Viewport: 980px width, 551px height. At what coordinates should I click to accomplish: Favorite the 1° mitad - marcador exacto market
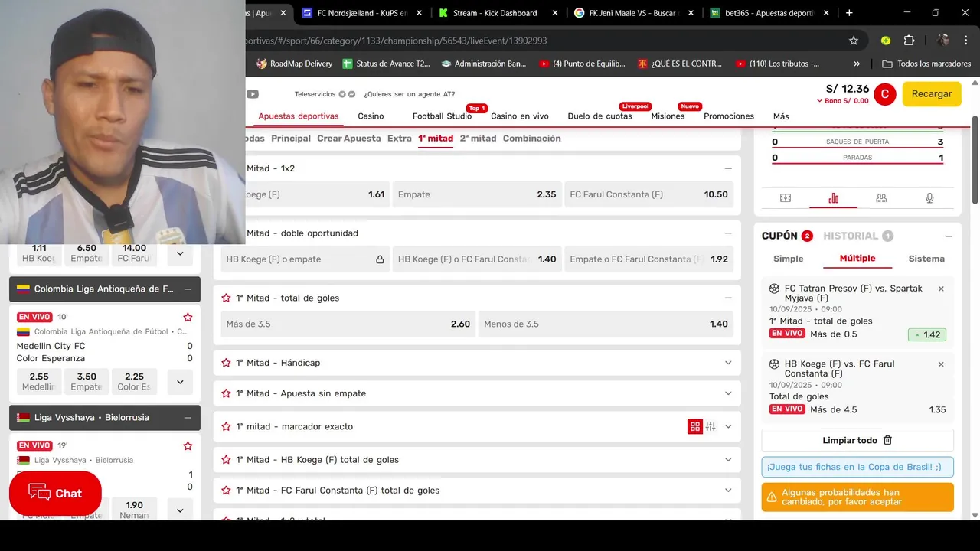(x=226, y=427)
